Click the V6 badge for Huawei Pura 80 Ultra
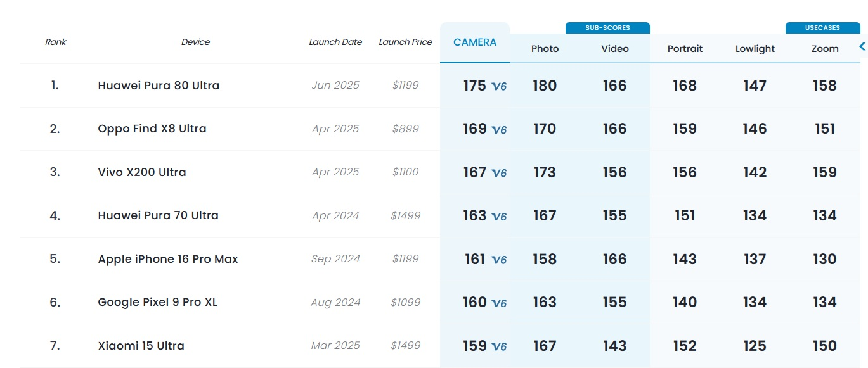The width and height of the screenshot is (868, 368). (500, 86)
